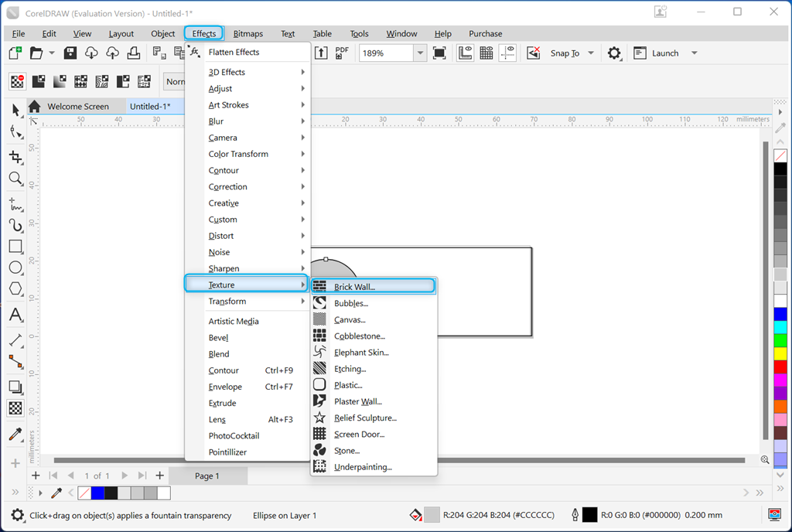Expand the Open file dropdown arrow
792x532 pixels.
[x=52, y=53]
